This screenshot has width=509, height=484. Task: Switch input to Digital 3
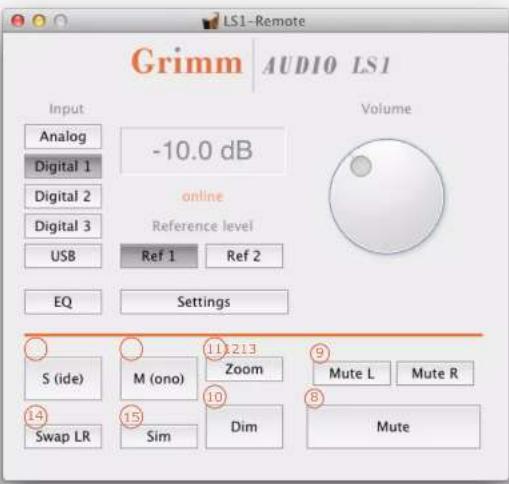point(63,226)
